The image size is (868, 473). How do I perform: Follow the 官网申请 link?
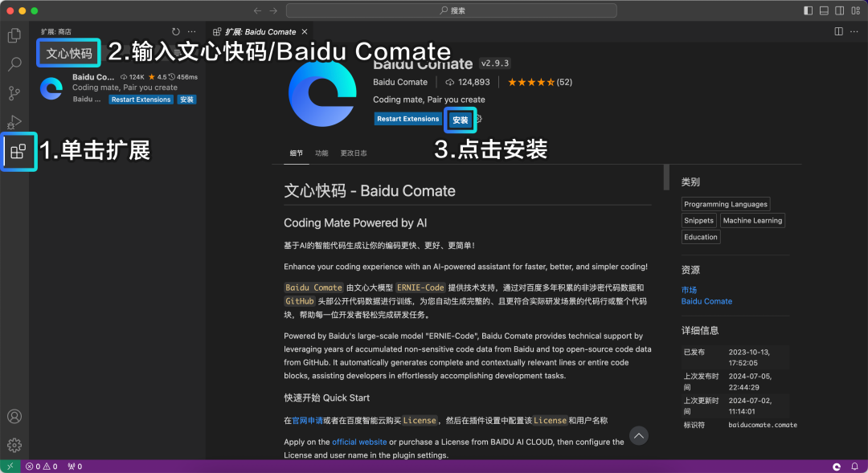tap(307, 421)
